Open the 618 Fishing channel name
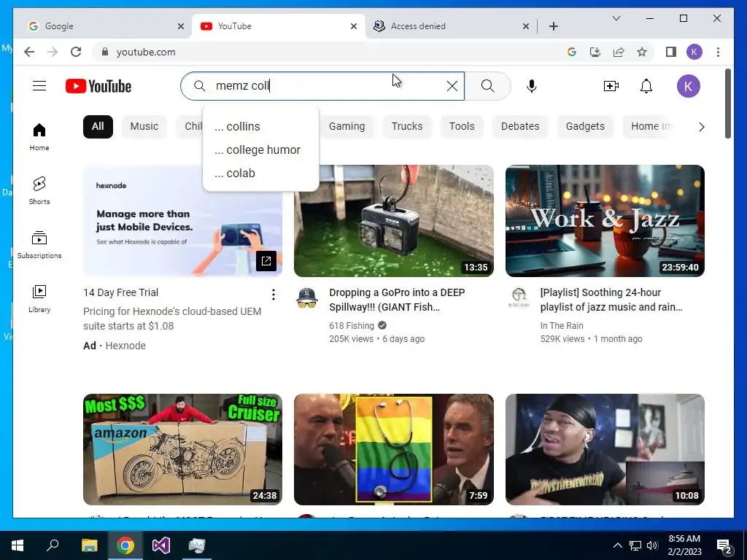This screenshot has height=560, width=747. coord(352,326)
